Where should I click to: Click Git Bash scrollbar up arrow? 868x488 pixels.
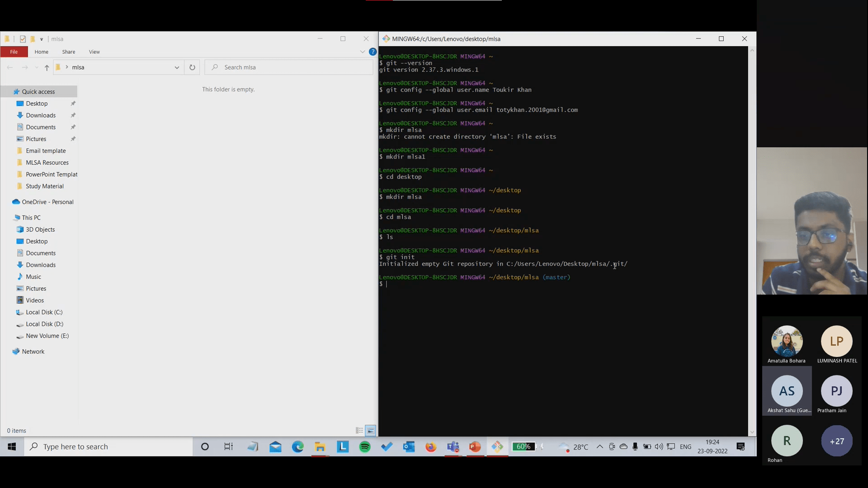click(752, 50)
